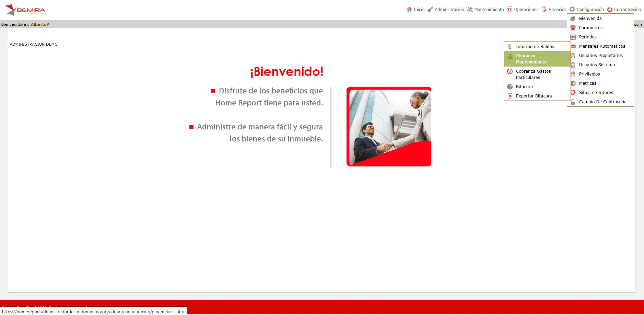Viewport: 644px width, 315px height.
Task: Click the Configuración gear icon
Action: [x=572, y=9]
